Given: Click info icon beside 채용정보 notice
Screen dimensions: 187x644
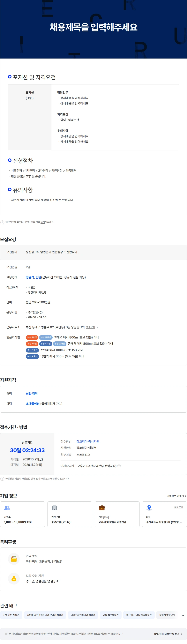Looking at the screenshot, I should pos(2,222).
